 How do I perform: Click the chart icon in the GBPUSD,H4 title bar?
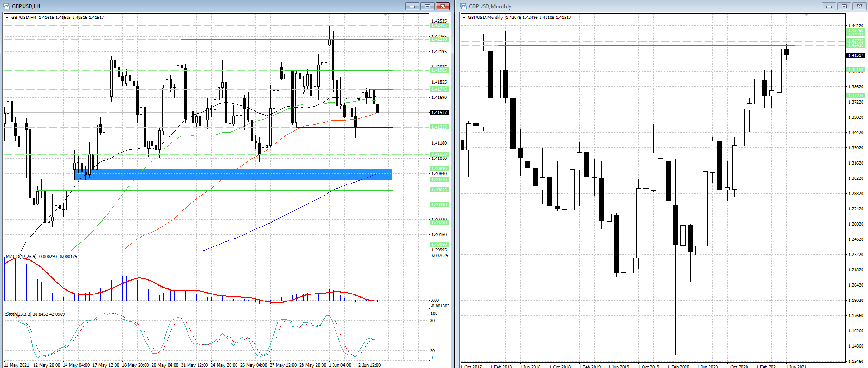6,6
